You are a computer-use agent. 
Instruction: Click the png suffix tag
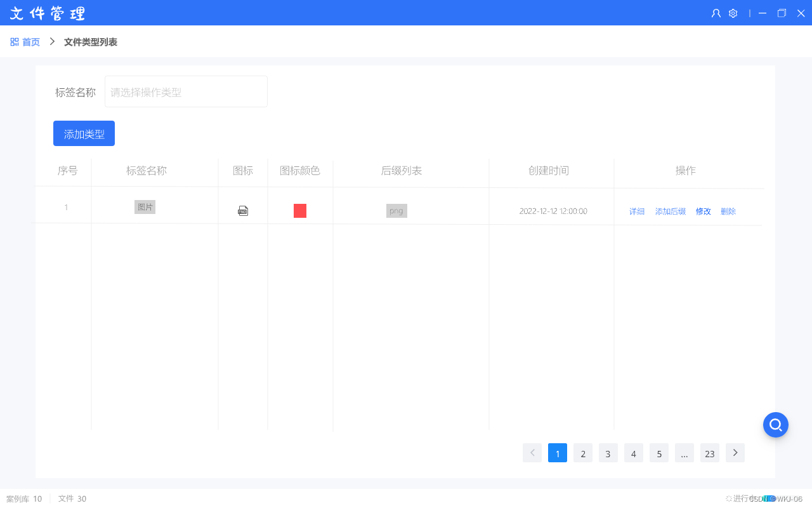pos(396,211)
